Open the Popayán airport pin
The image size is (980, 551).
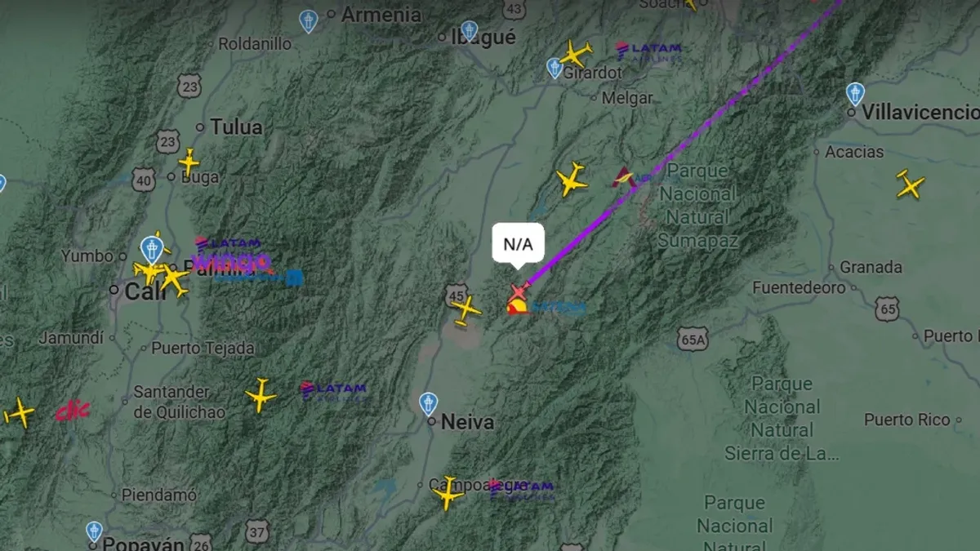(x=94, y=532)
